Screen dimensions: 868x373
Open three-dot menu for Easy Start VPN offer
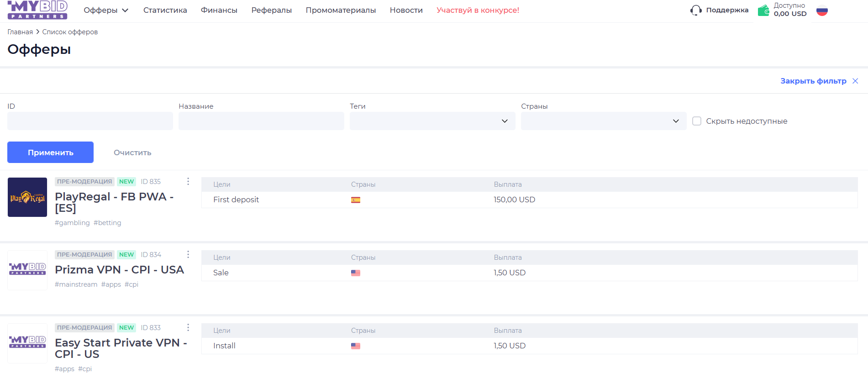(x=188, y=327)
